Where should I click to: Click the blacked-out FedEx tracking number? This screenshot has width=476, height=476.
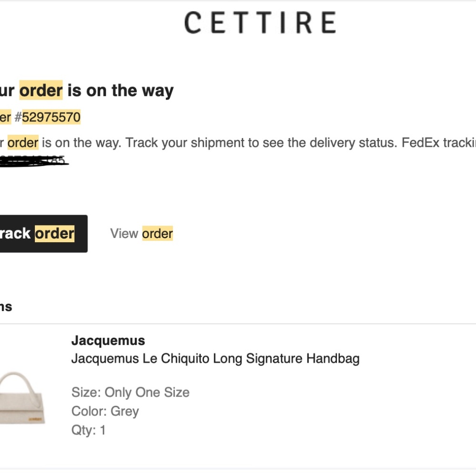(33, 160)
